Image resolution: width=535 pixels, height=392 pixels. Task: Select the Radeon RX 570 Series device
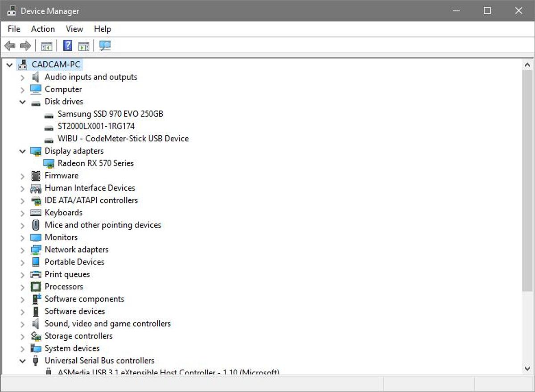(95, 163)
